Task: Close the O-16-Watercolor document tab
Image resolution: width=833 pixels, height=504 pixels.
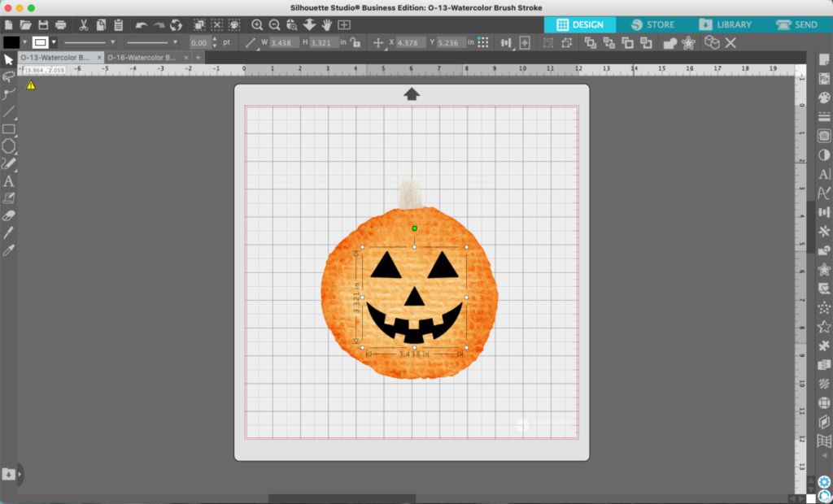Action: click(x=187, y=58)
